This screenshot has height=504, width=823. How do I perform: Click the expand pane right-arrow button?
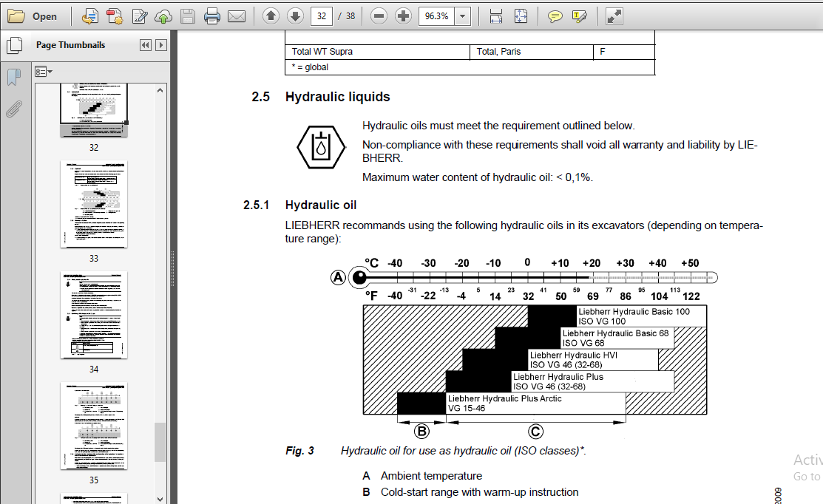click(x=161, y=45)
